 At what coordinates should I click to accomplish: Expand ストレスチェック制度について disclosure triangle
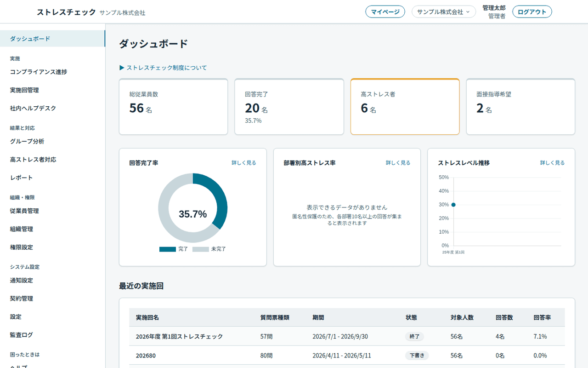click(163, 68)
